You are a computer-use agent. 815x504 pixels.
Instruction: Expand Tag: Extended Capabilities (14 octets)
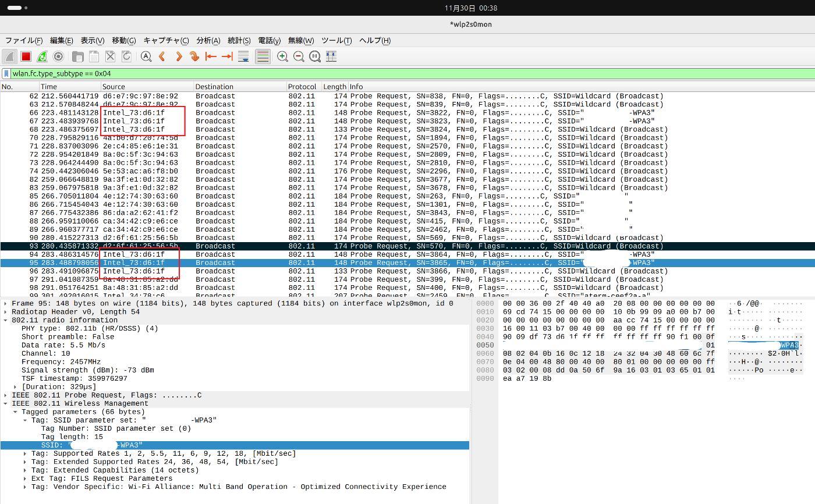25,470
